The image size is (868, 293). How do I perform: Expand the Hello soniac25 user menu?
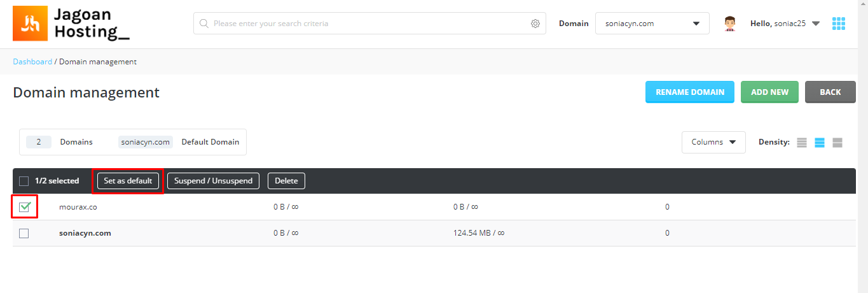click(x=785, y=24)
